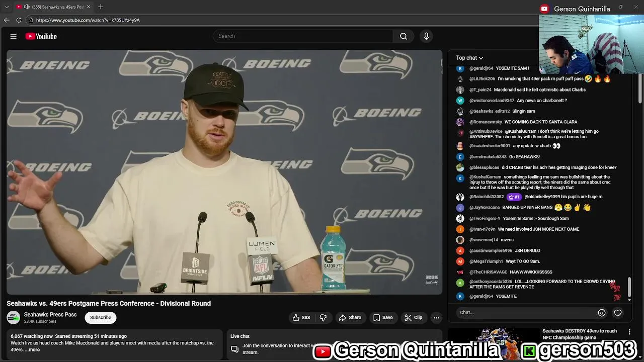Click chat message 'WE COMING BACK TO SANTA CLARA'
The width and height of the screenshot is (644, 362).
[x=541, y=122]
